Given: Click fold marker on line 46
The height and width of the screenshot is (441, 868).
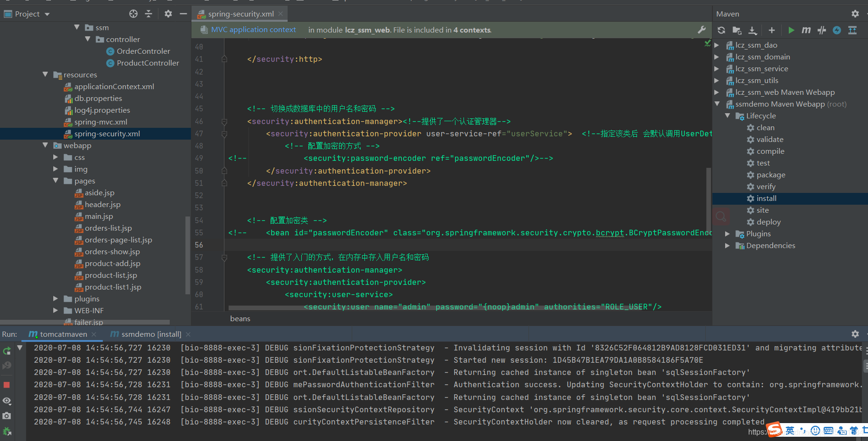Looking at the screenshot, I should point(224,122).
